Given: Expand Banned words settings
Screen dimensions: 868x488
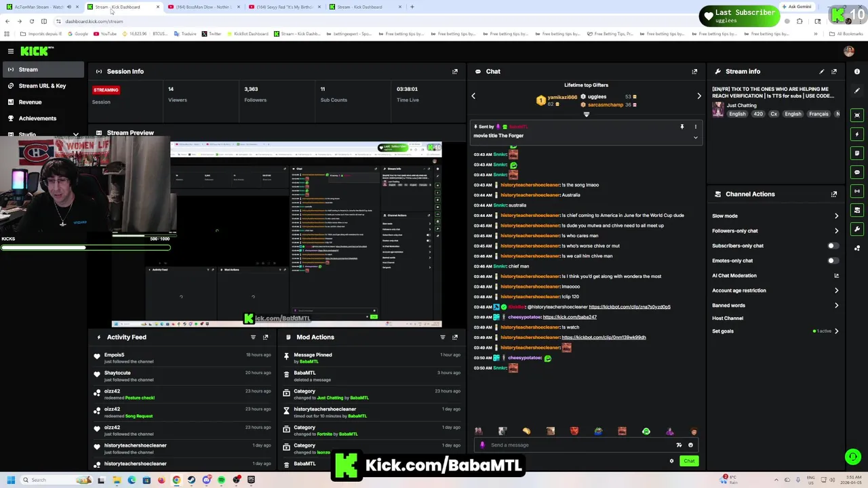Looking at the screenshot, I should [836, 306].
